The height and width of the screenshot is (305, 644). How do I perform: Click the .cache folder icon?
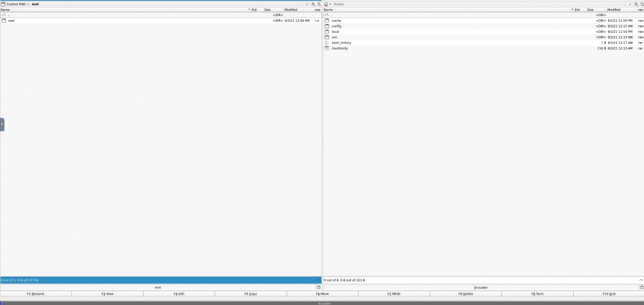(327, 21)
